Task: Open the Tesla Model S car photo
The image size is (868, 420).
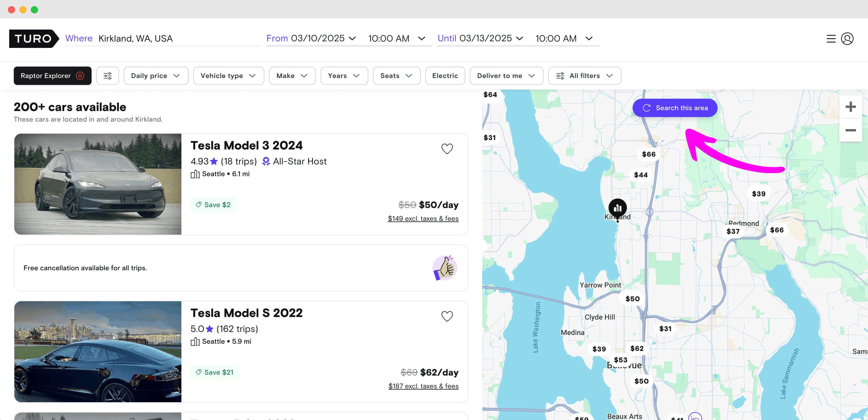Action: (x=98, y=352)
